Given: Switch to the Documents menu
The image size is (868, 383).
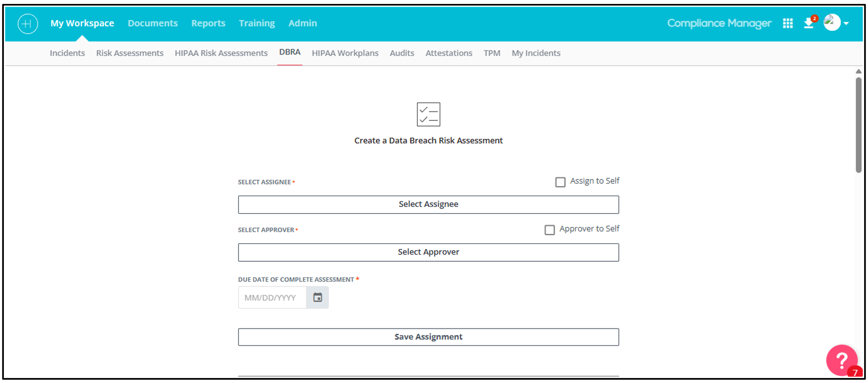Looking at the screenshot, I should tap(153, 23).
